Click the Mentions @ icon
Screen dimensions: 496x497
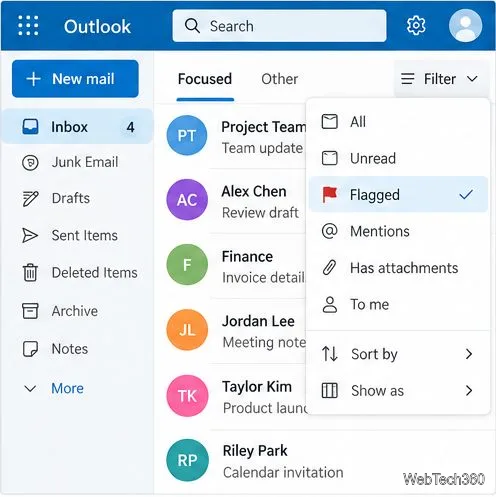pos(330,231)
